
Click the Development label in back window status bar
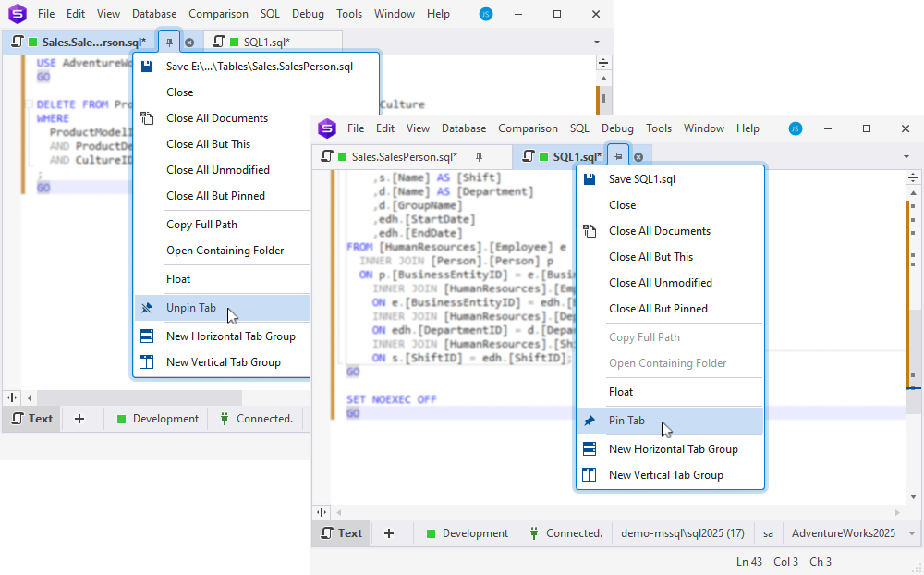pos(165,419)
